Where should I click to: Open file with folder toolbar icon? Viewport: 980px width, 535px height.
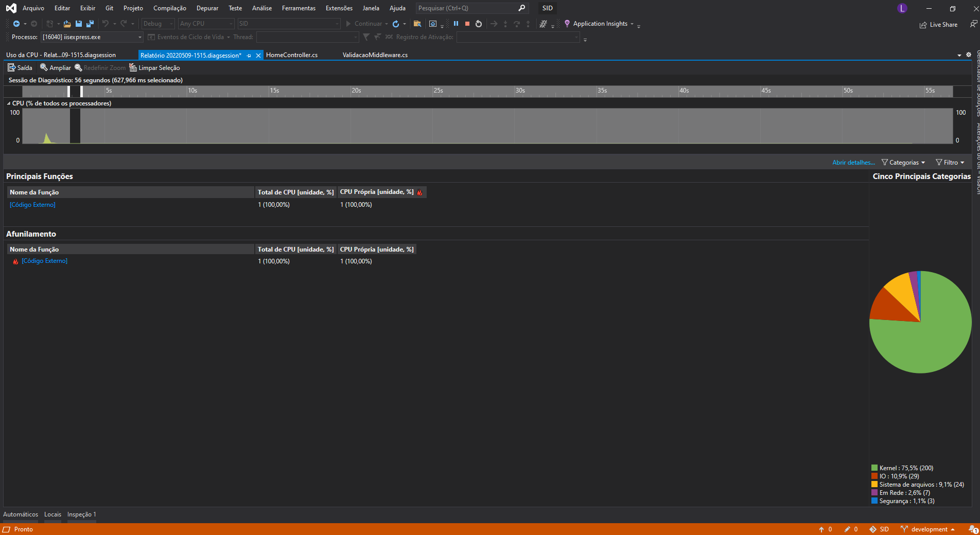(67, 24)
